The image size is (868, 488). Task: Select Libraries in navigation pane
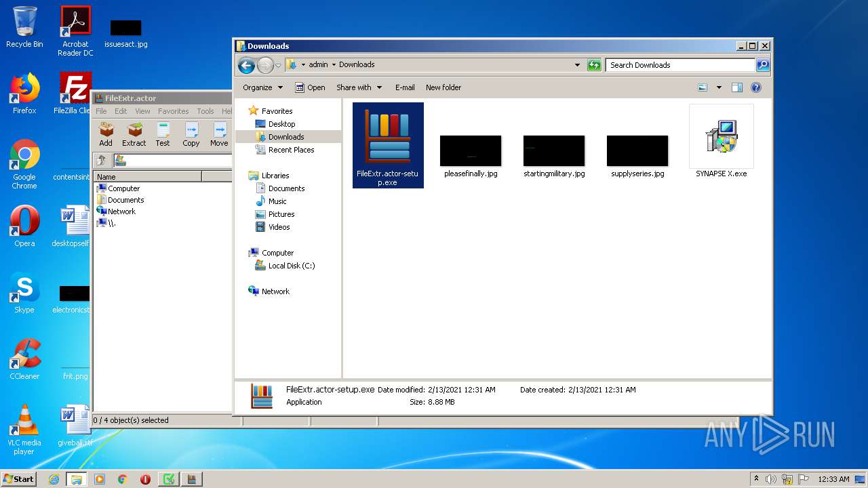coord(275,176)
